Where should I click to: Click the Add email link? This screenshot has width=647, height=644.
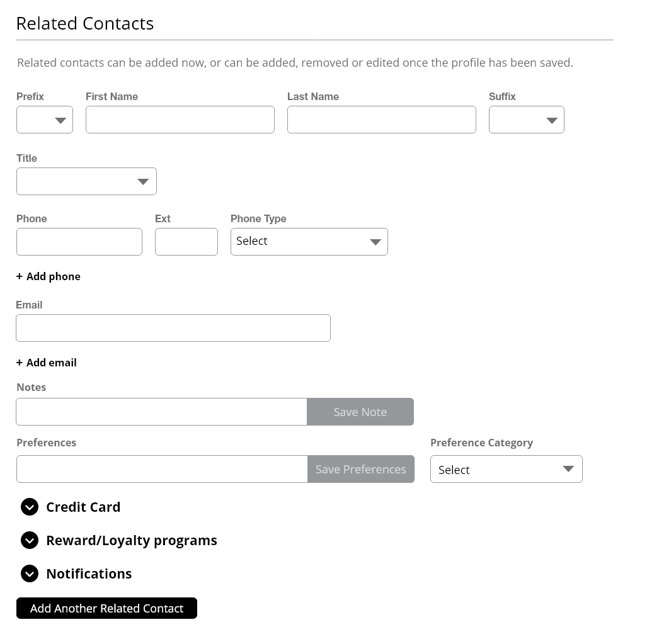click(52, 363)
